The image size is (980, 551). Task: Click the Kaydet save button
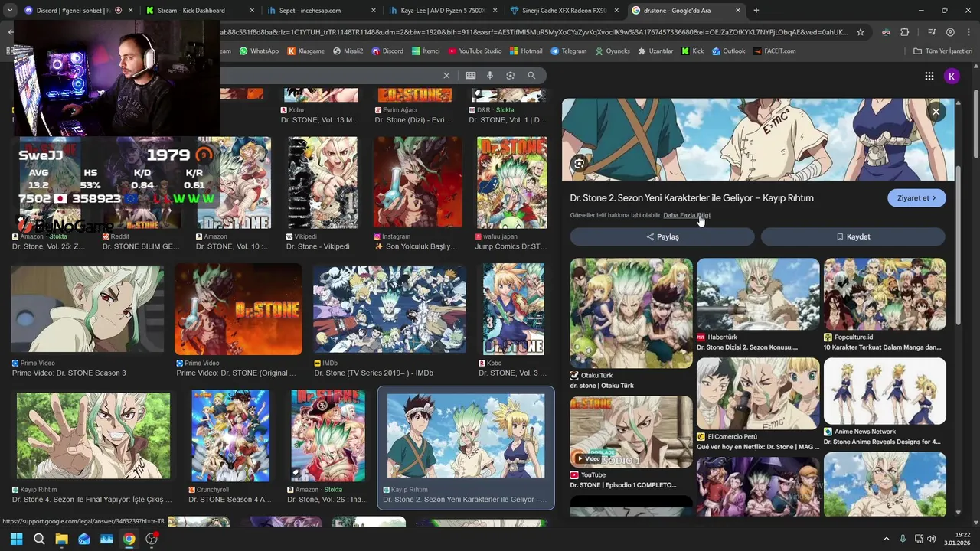[x=853, y=236]
